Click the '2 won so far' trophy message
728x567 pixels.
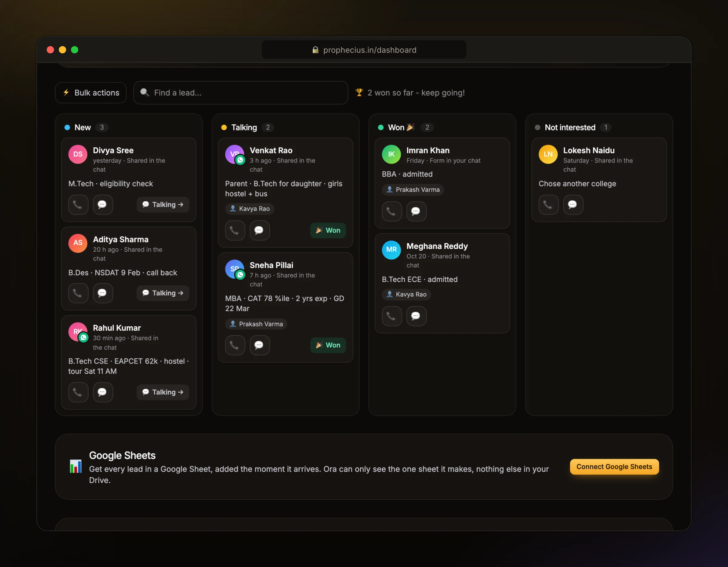point(410,92)
